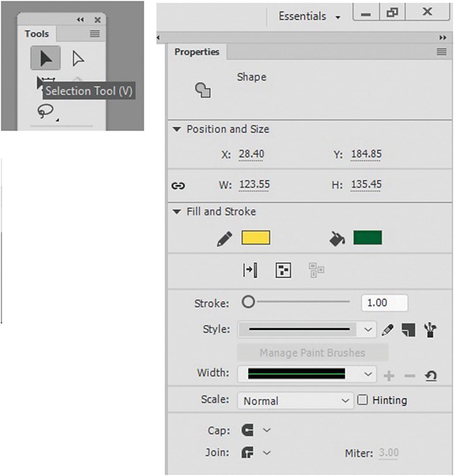
Task: Edit the Y position value 184.85
Action: pyautogui.click(x=366, y=154)
